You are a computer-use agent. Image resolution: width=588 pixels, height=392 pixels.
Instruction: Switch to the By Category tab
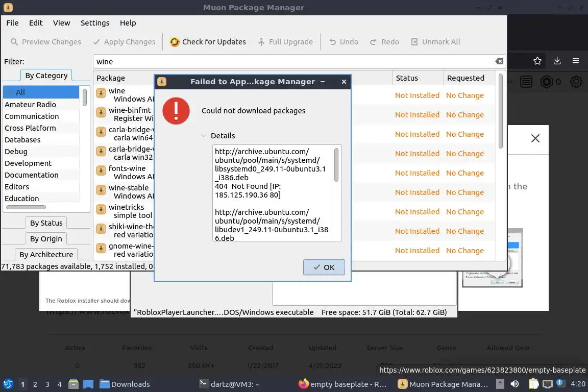pyautogui.click(x=46, y=76)
